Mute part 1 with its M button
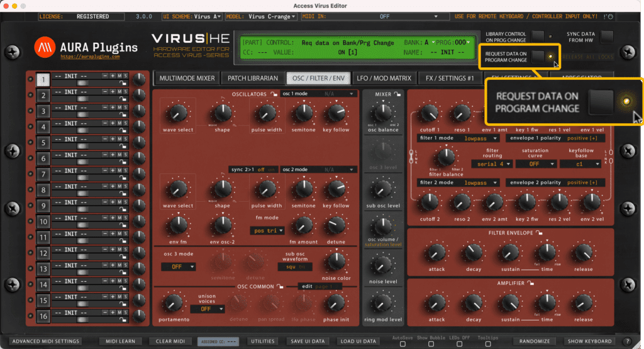The image size is (644, 349). coord(119,76)
